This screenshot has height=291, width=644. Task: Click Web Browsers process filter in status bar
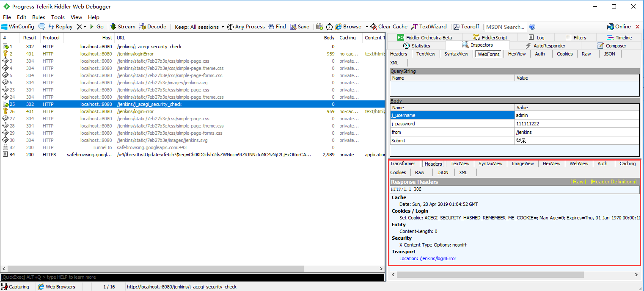pos(57,287)
